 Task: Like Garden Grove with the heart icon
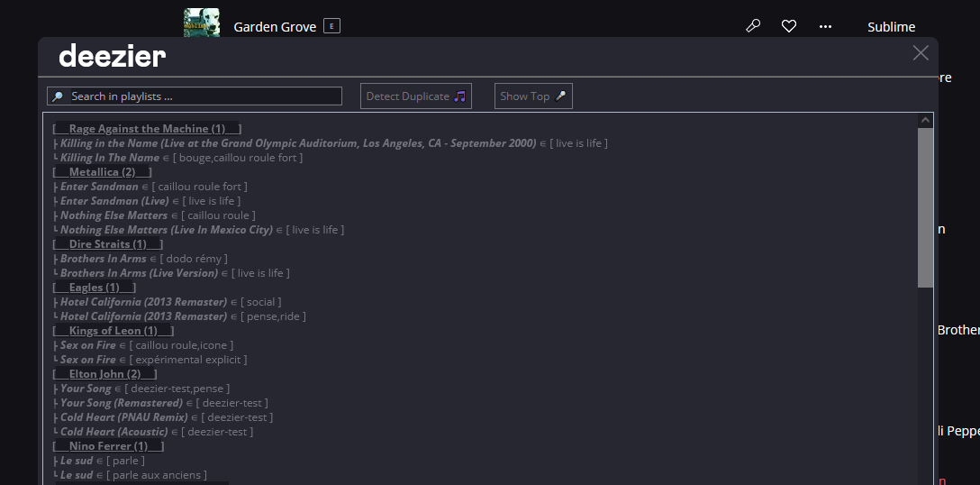789,26
